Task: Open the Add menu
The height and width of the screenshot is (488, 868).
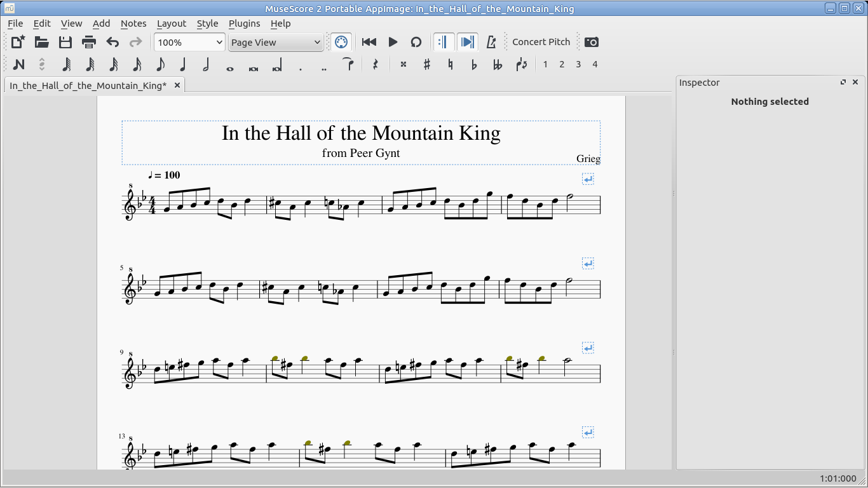Action: pos(101,24)
